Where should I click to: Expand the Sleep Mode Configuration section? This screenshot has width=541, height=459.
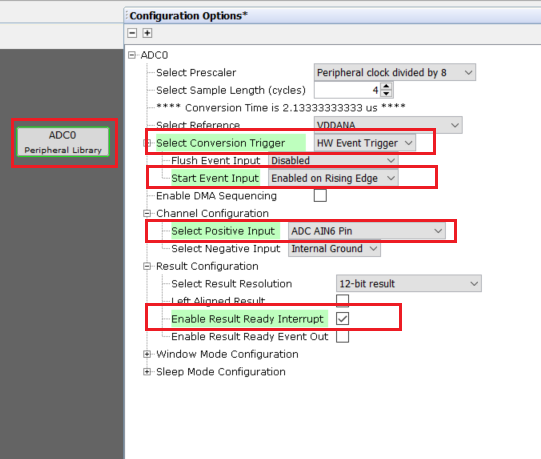tap(147, 372)
